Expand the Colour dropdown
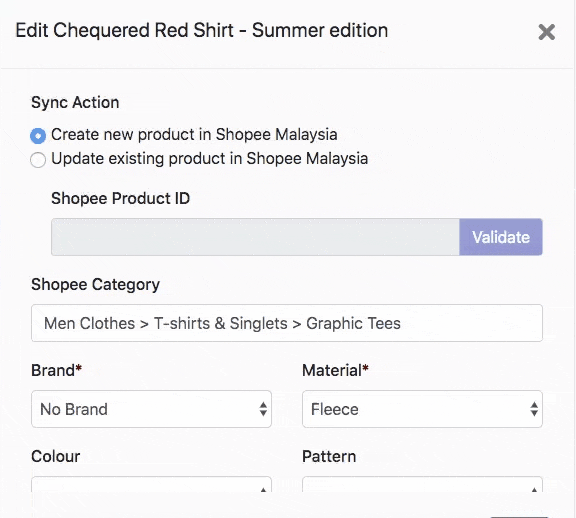576x518 pixels. click(151, 484)
